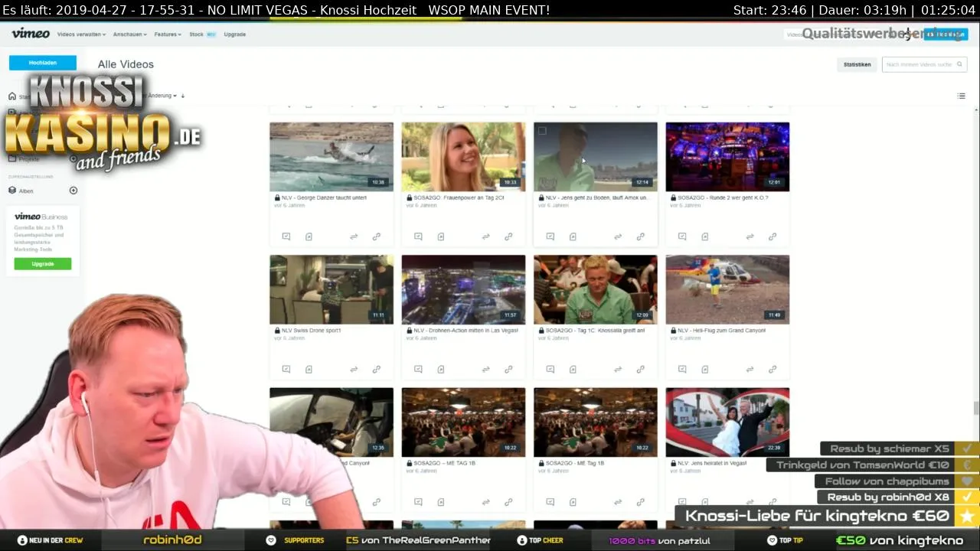Copy link icon for Frauenpower an Tag 2C
980x551 pixels.
coord(508,236)
